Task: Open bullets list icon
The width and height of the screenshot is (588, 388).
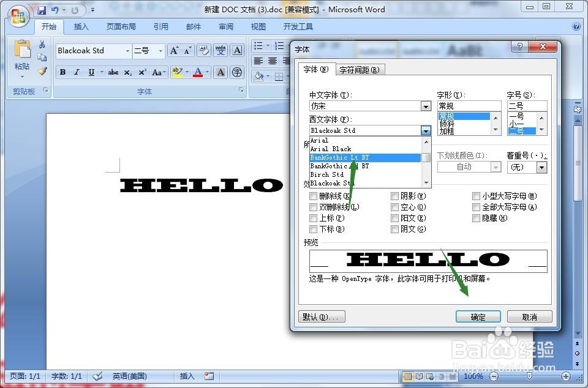Action: [x=258, y=46]
